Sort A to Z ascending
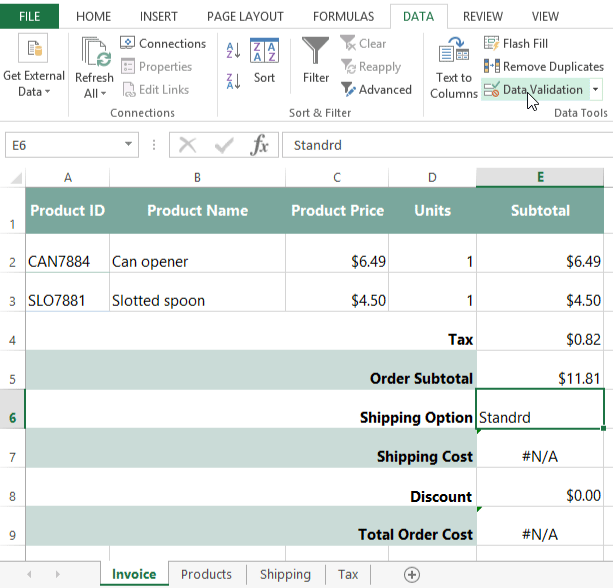The width and height of the screenshot is (613, 588). (x=234, y=50)
